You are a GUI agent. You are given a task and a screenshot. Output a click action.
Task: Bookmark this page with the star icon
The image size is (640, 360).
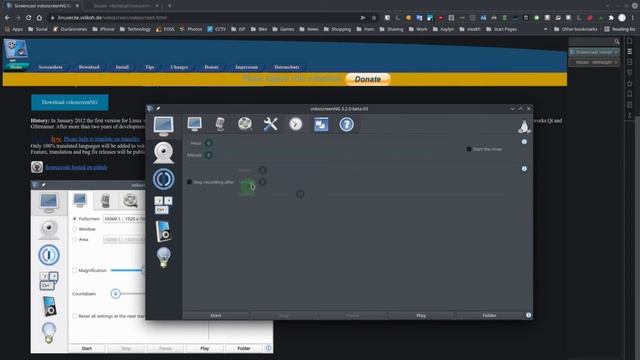click(374, 18)
